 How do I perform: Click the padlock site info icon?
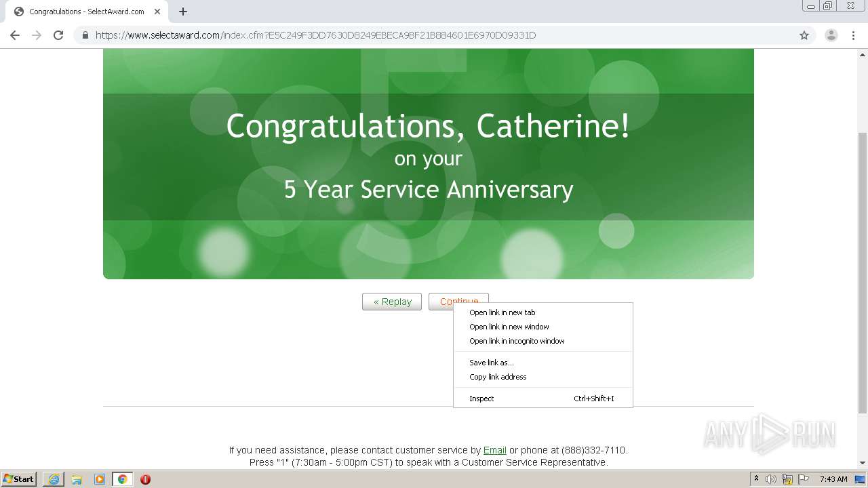point(85,35)
